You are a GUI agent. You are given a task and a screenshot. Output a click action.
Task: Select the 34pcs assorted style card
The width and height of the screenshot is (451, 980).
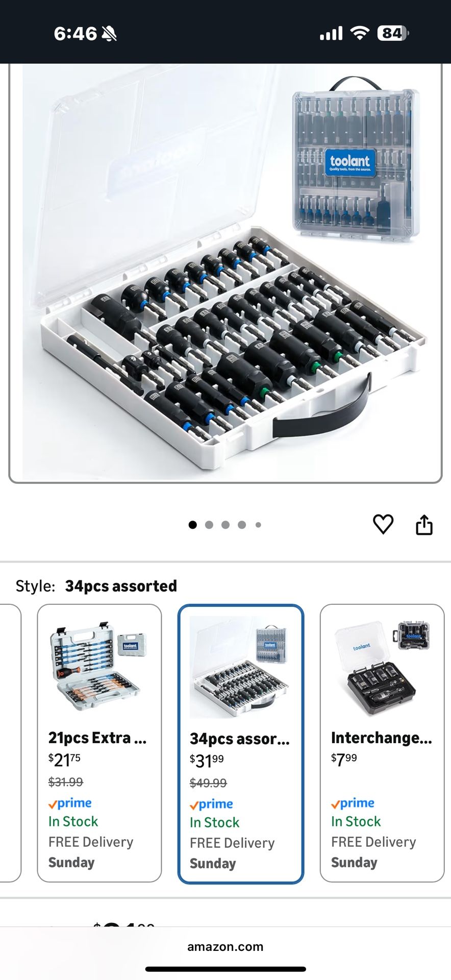241,744
